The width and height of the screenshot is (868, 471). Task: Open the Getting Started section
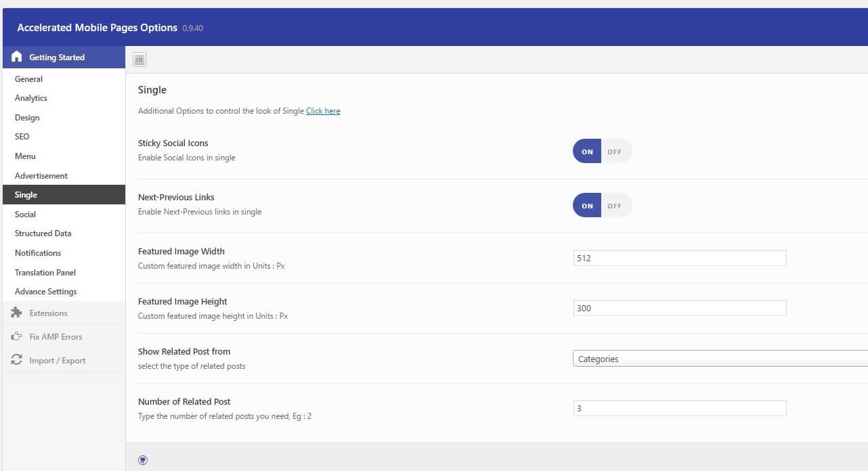coord(64,57)
